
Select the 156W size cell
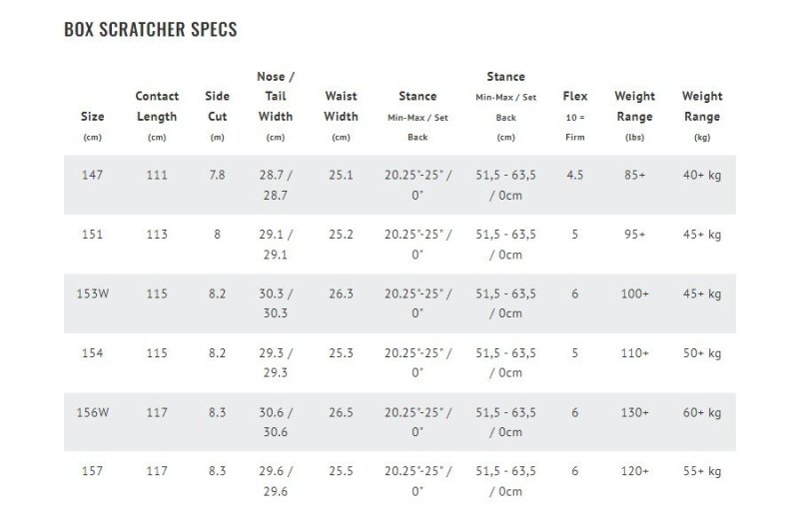92,412
